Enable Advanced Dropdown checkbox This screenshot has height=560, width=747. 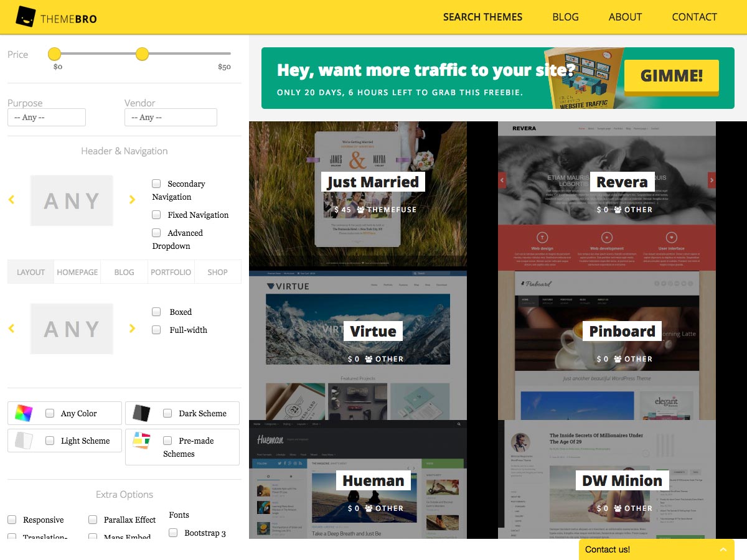point(156,233)
